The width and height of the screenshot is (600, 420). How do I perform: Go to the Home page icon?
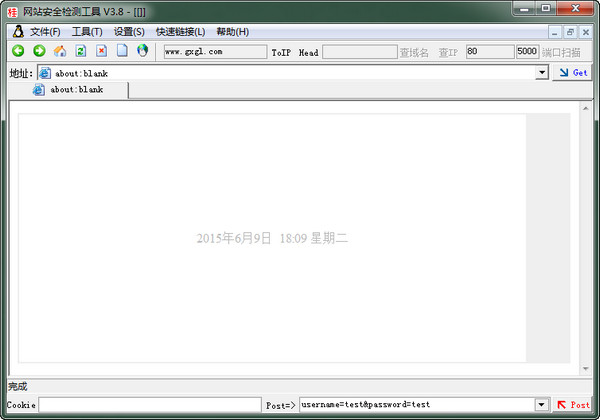60,51
